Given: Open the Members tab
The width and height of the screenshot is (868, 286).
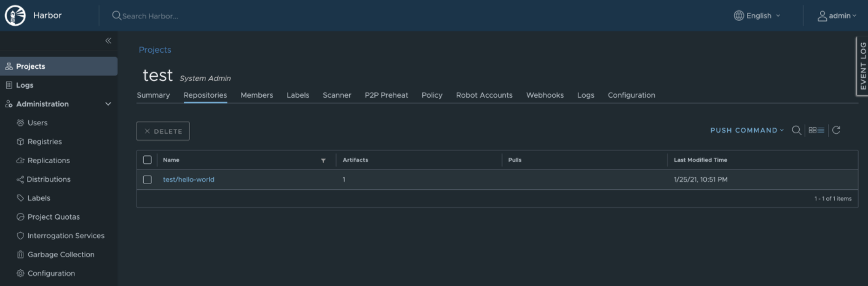Looking at the screenshot, I should coord(257,95).
